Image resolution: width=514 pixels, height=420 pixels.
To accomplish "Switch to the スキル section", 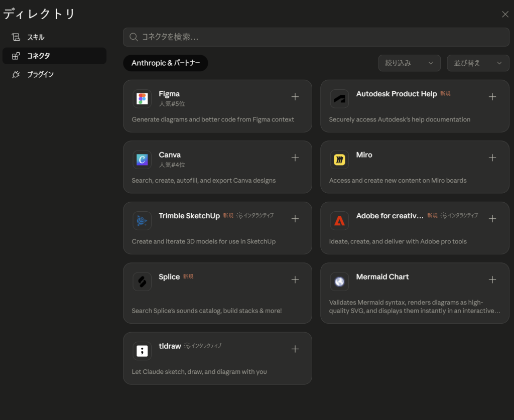I will coord(36,37).
